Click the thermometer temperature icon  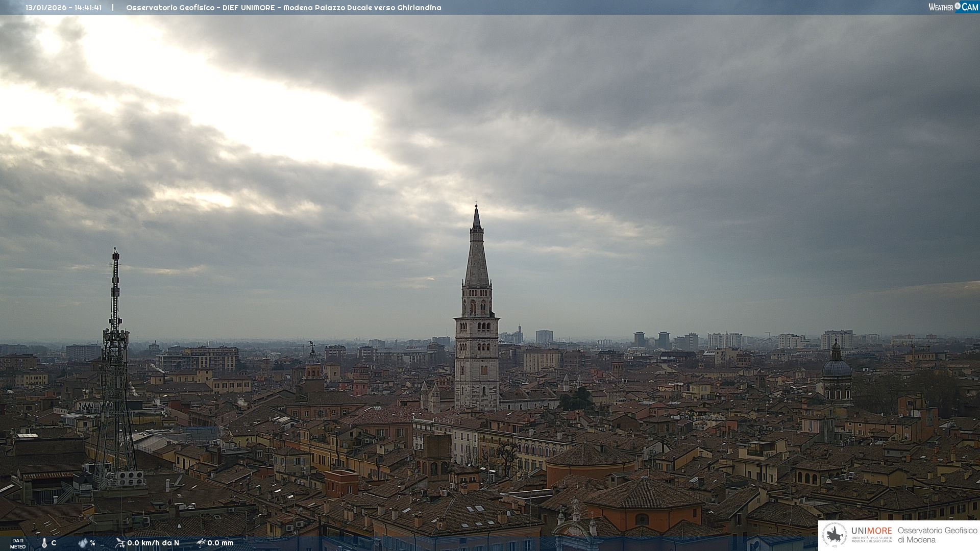click(x=44, y=543)
